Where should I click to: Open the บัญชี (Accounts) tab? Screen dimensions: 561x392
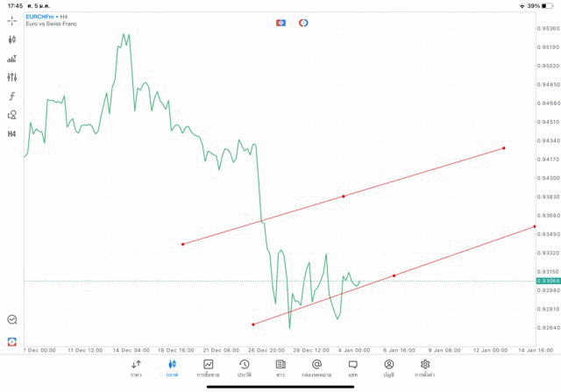point(388,367)
